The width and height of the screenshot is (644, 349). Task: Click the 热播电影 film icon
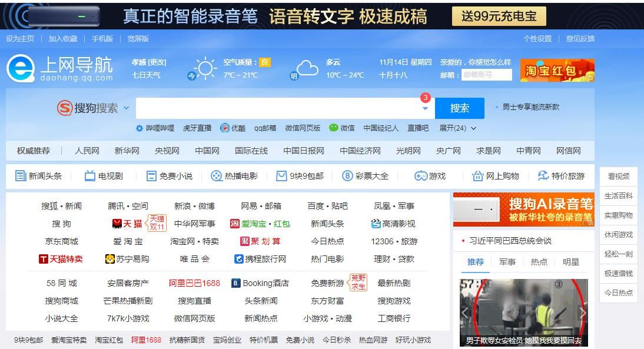click(x=215, y=176)
